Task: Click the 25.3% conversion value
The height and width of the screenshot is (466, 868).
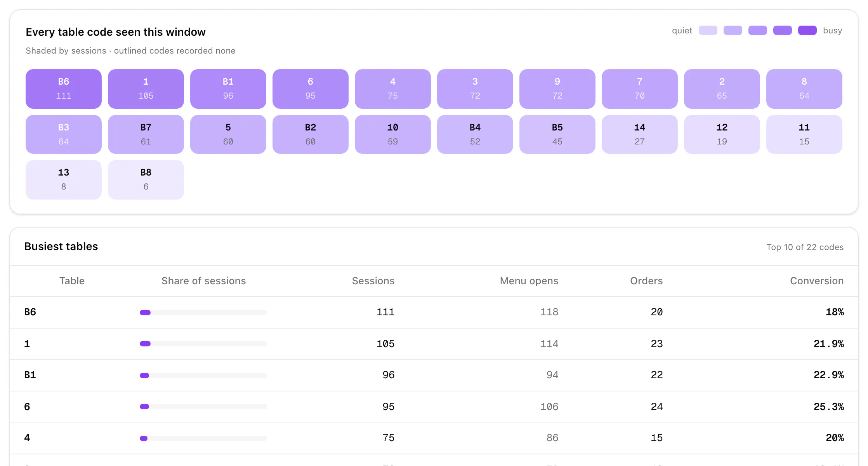Action: coord(829,407)
